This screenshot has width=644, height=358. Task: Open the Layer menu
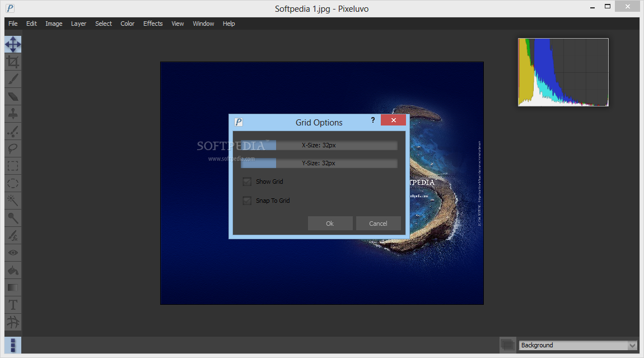pos(78,24)
